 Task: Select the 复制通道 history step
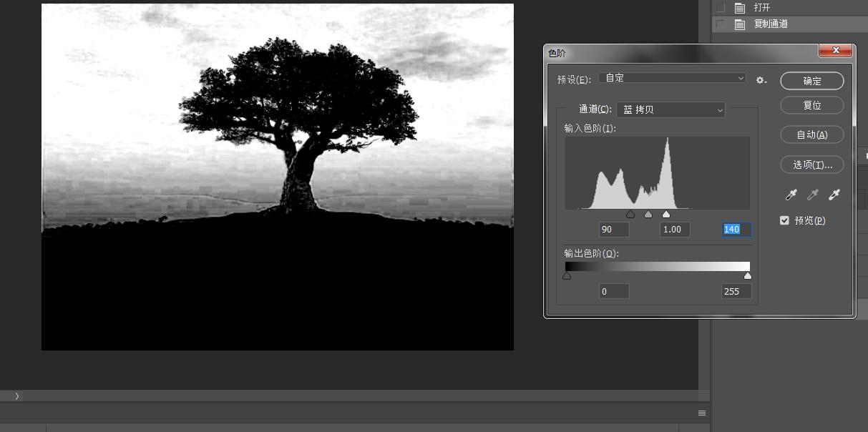coord(790,24)
